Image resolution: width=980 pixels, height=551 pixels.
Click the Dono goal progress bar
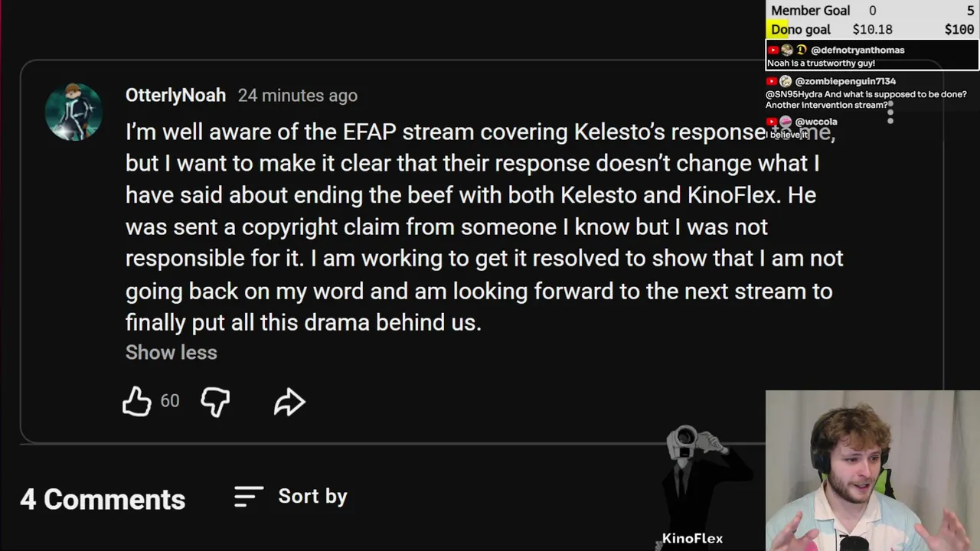[872, 30]
